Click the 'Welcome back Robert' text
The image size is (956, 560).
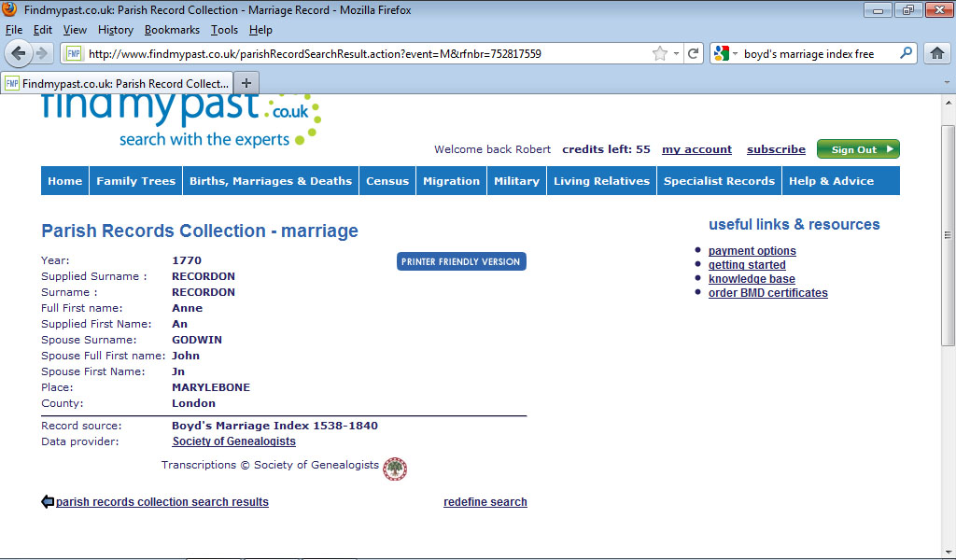pyautogui.click(x=492, y=149)
